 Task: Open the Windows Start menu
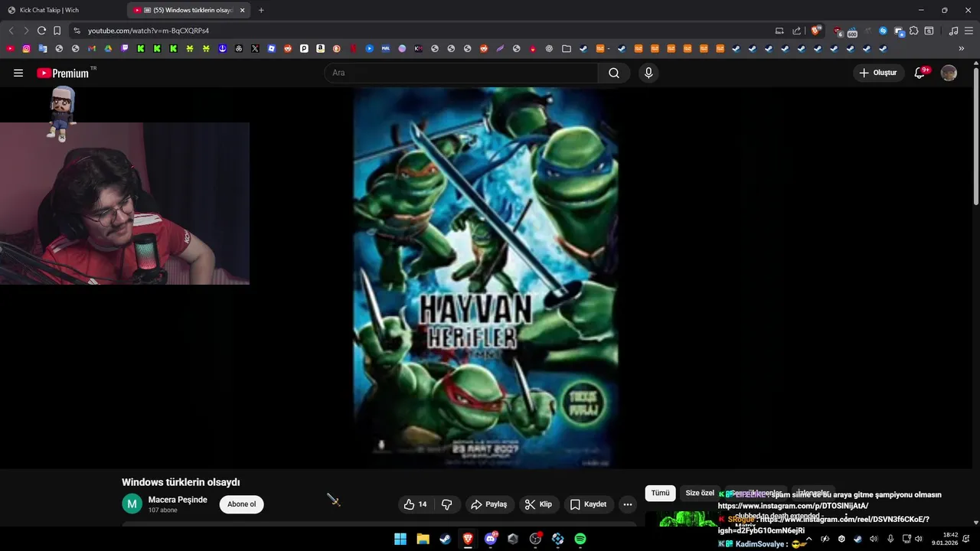400,539
